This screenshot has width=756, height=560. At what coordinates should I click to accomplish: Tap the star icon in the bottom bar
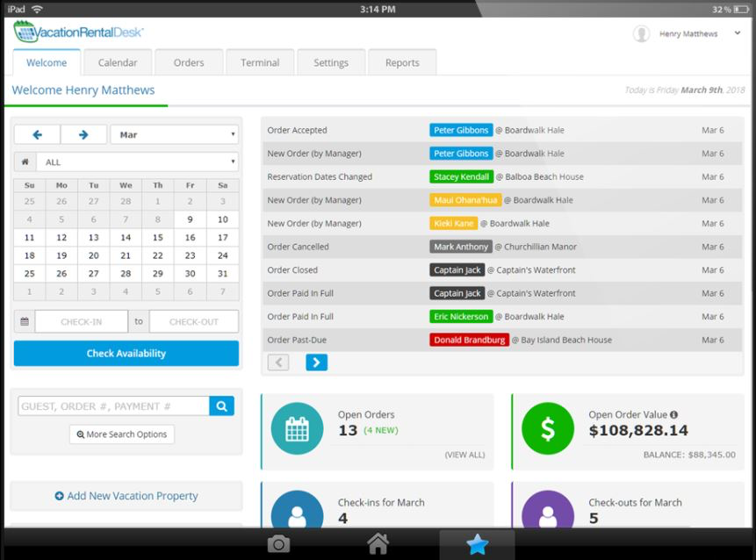(x=476, y=543)
